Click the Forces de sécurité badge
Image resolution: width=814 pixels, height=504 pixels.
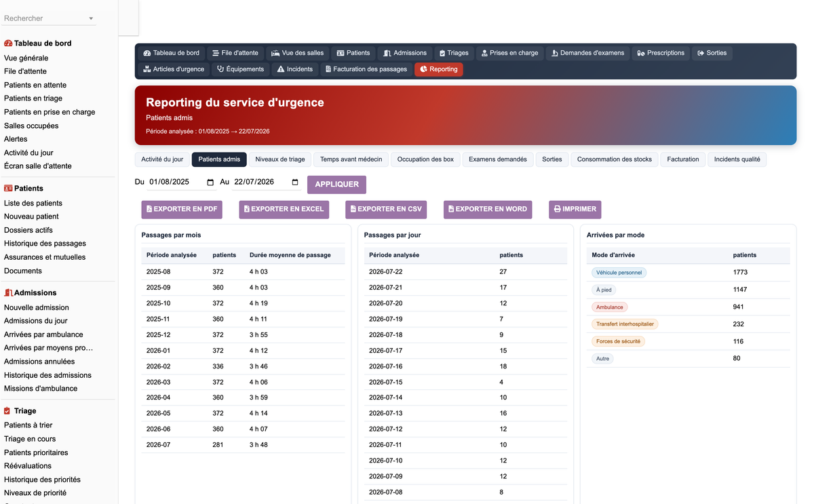[618, 342]
